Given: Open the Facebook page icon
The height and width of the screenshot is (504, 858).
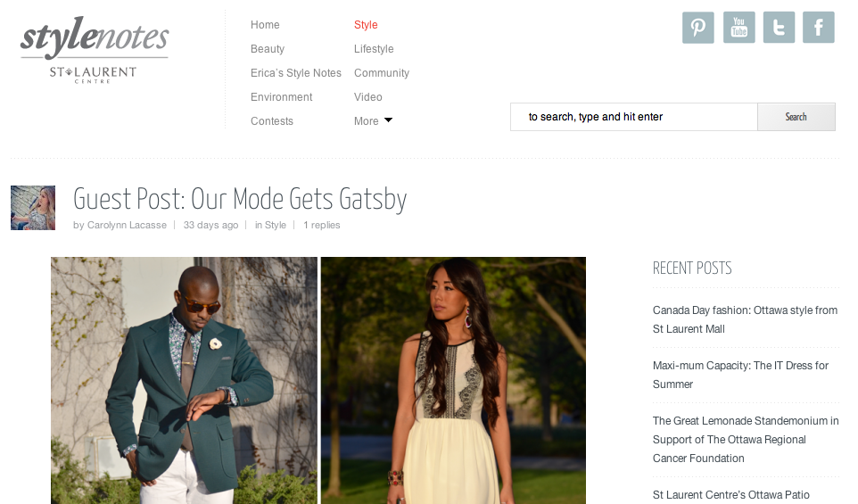Looking at the screenshot, I should [818, 28].
